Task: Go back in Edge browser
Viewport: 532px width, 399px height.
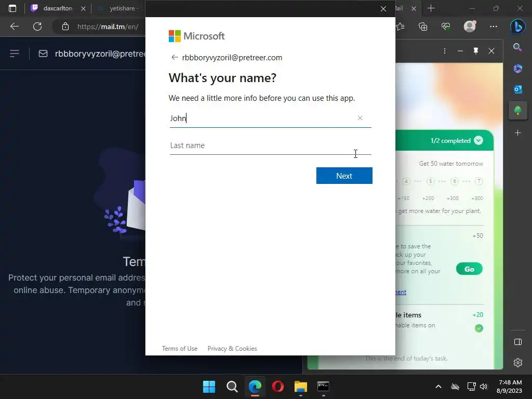Action: point(15,26)
